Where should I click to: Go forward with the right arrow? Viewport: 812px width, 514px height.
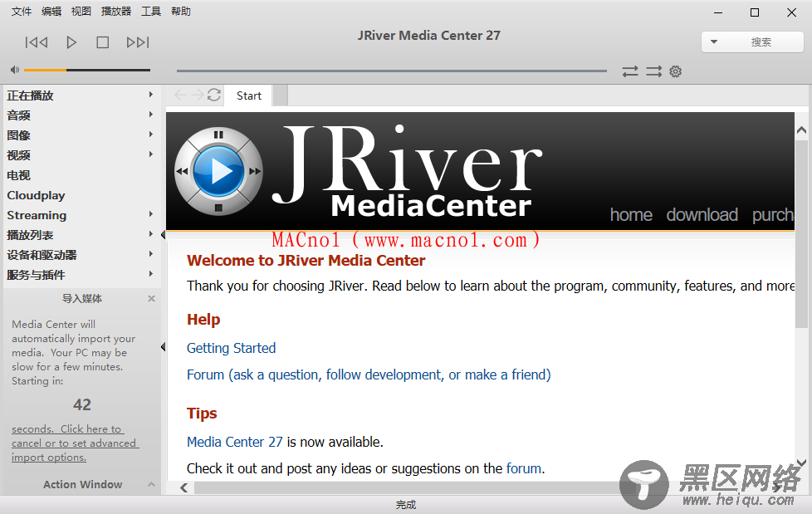click(x=198, y=95)
